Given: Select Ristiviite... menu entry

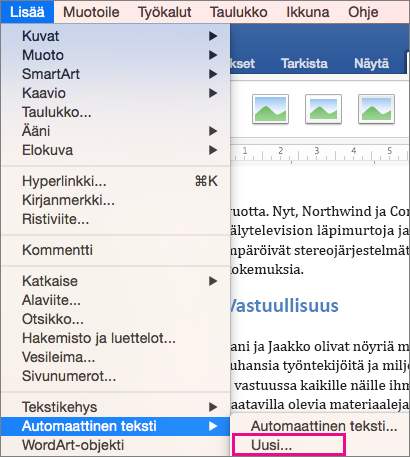Looking at the screenshot, I should point(115,219).
